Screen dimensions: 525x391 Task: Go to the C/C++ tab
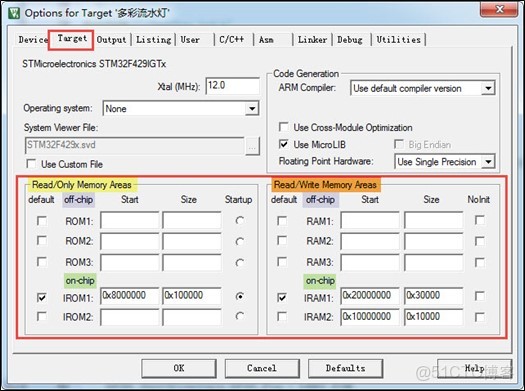(231, 40)
